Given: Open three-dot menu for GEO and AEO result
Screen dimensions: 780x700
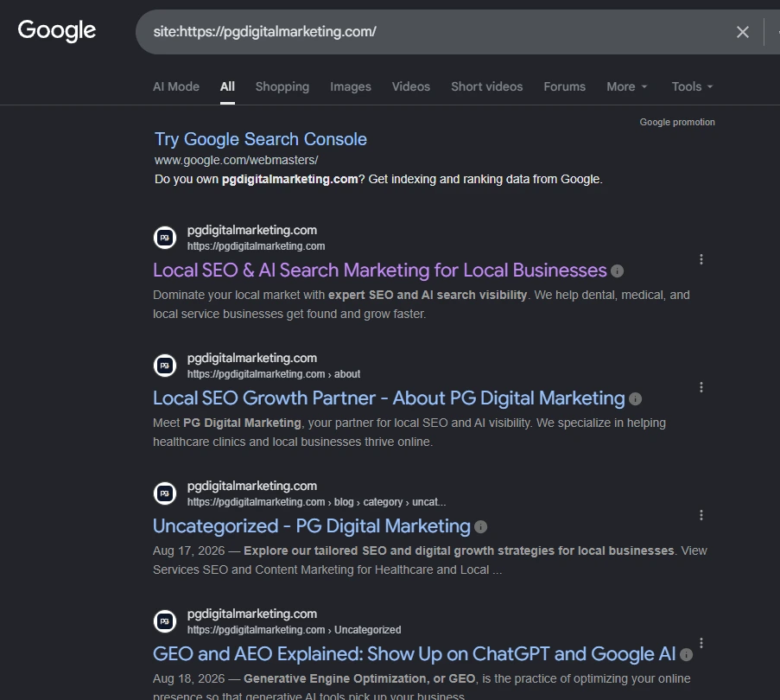Looking at the screenshot, I should [x=701, y=643].
